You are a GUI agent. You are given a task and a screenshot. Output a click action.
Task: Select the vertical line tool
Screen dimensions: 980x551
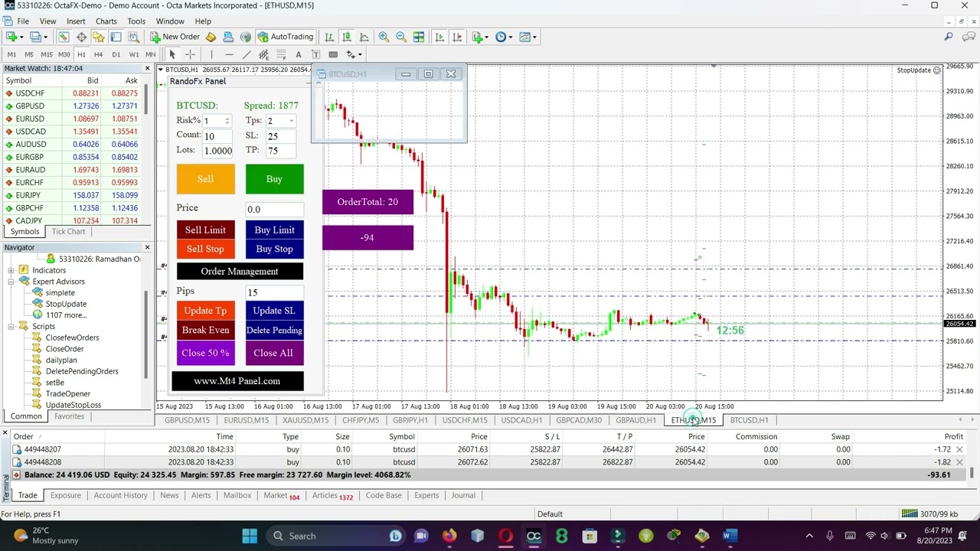[x=211, y=54]
